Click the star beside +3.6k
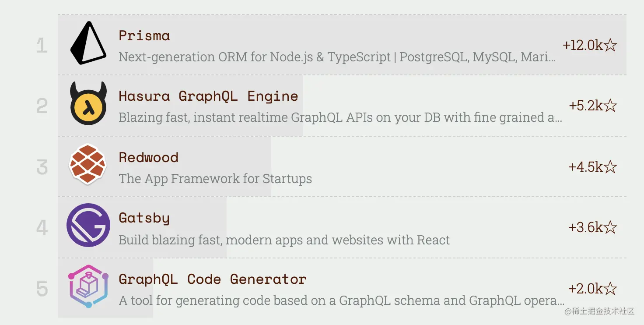This screenshot has width=644, height=325. click(610, 227)
